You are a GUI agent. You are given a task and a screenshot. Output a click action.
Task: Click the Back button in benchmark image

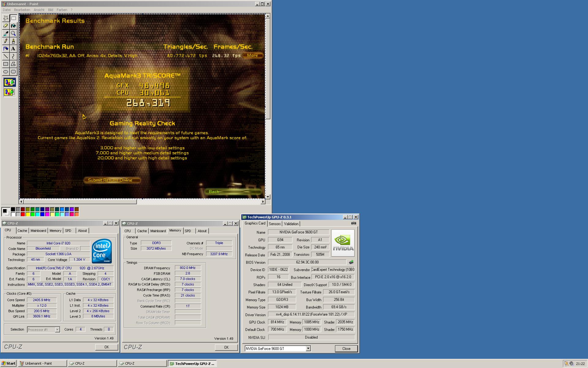pyautogui.click(x=233, y=192)
